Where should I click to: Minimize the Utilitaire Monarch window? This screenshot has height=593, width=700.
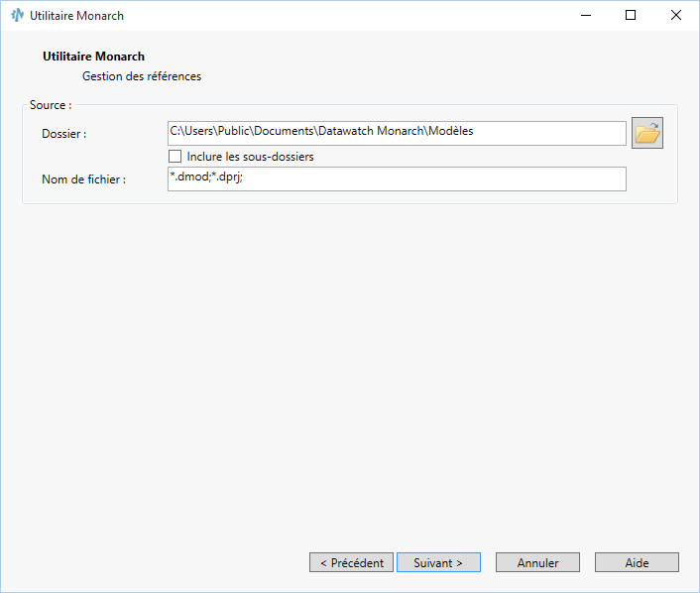(x=586, y=15)
